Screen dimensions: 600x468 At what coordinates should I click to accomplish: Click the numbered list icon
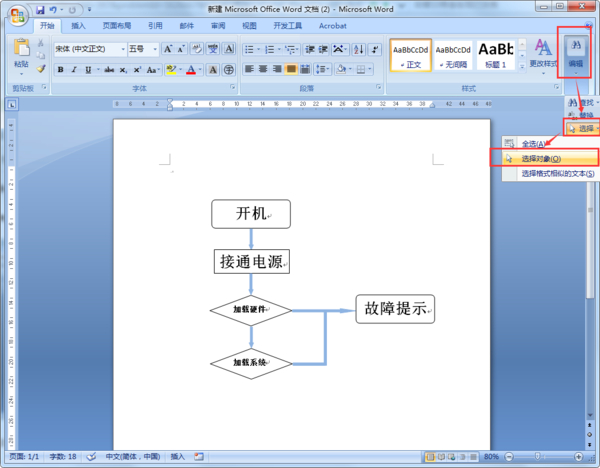(270, 49)
